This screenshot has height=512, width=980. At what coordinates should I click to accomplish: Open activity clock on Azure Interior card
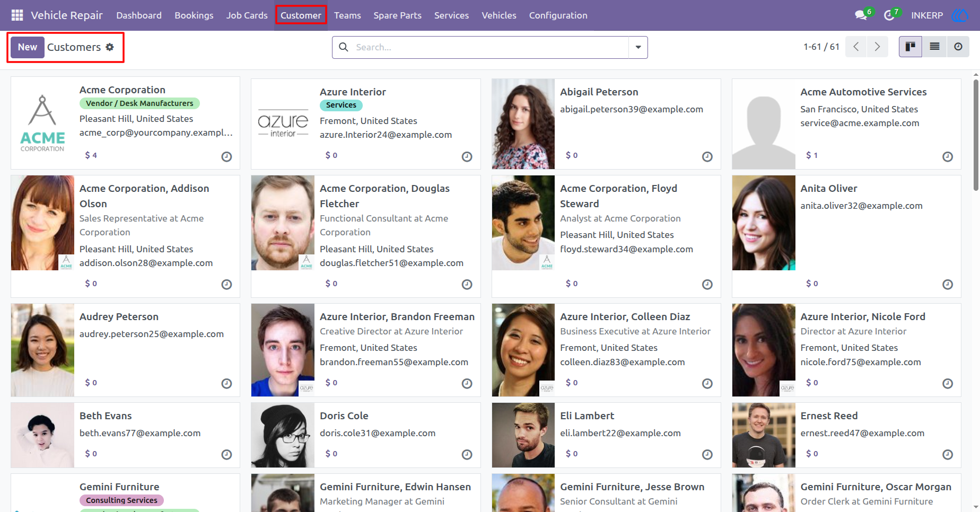[x=467, y=156]
